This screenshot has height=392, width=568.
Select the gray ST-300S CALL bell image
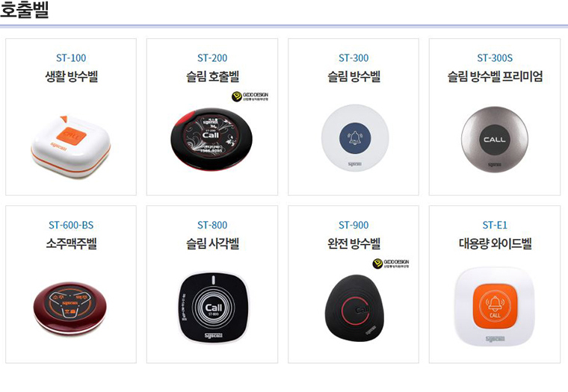(495, 140)
